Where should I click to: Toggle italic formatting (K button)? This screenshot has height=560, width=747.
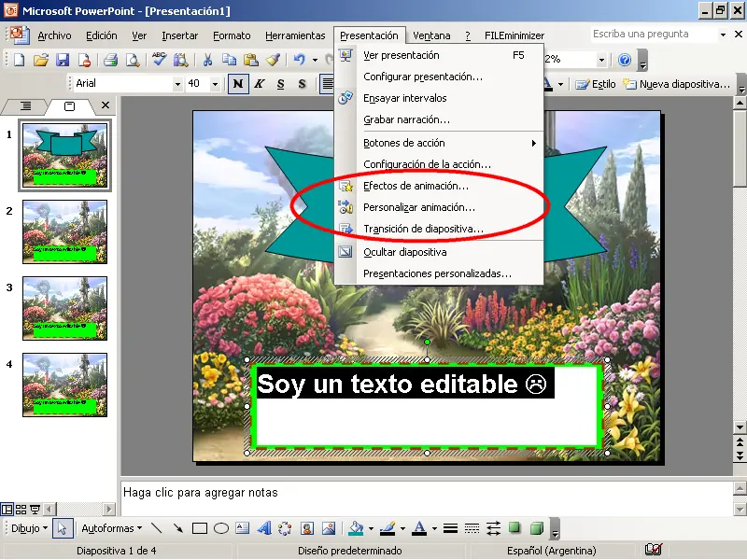(259, 84)
